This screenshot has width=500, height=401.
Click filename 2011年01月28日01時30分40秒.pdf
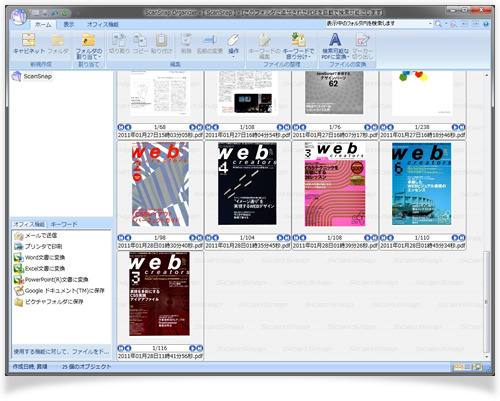(160, 246)
